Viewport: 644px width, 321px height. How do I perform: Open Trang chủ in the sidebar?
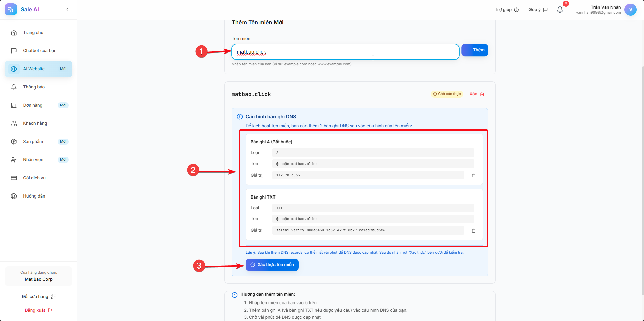coord(33,33)
